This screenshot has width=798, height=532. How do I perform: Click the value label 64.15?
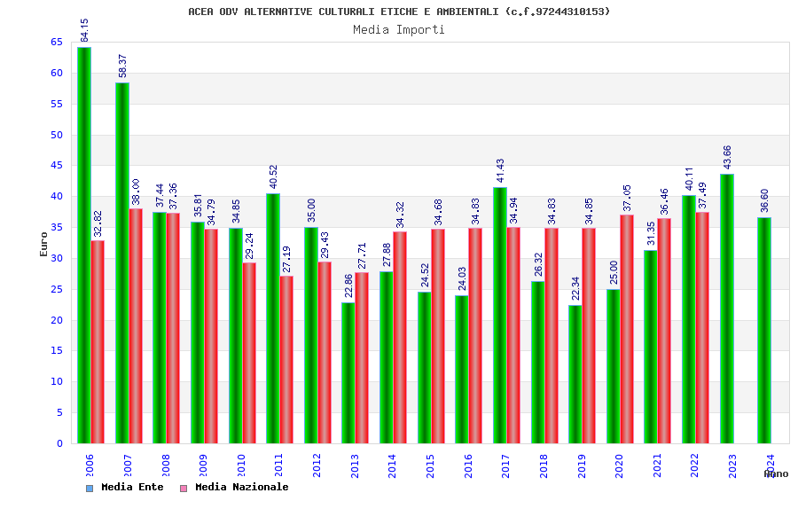(x=84, y=30)
